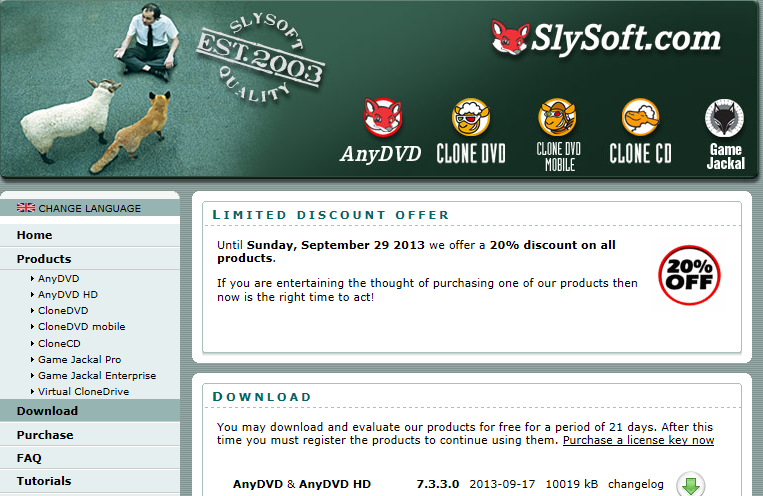Image resolution: width=763 pixels, height=496 pixels.
Task: Open AnyDVD HD product link
Action: click(68, 294)
